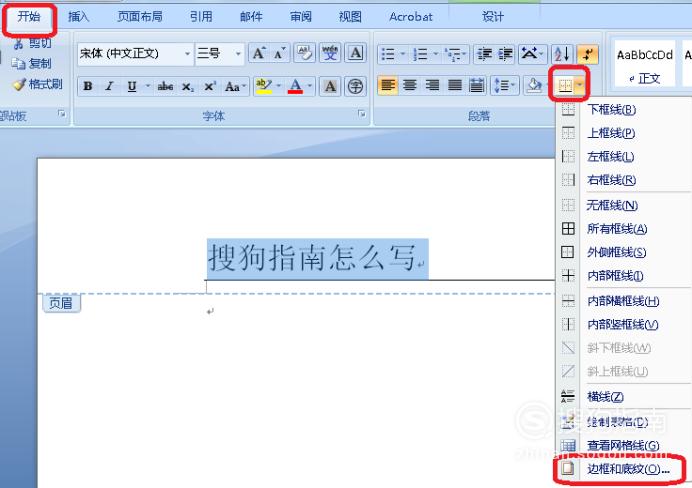Viewport: 692px width, 488px height.
Task: Click the header title text 搜狗指南怎么写
Action: coord(311,257)
